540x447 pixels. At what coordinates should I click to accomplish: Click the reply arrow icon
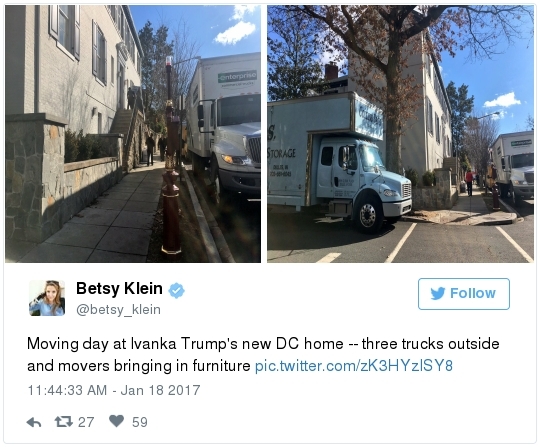point(34,422)
